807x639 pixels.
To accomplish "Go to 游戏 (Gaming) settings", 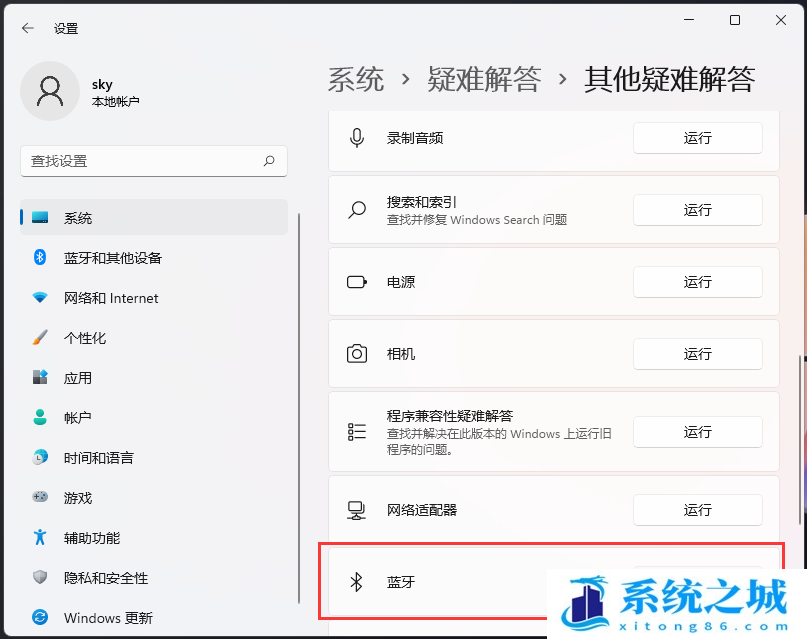I will pos(78,498).
